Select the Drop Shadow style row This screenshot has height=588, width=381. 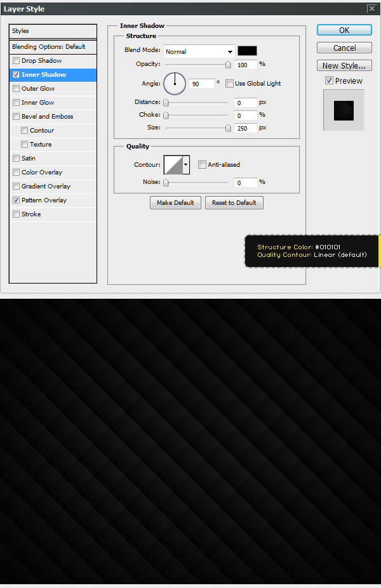click(x=53, y=61)
